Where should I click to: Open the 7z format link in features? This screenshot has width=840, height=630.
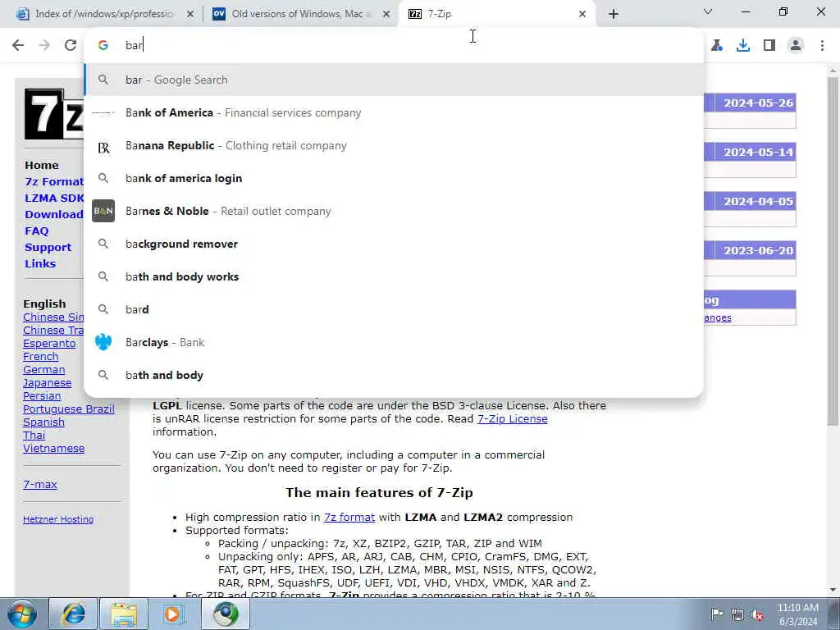click(x=349, y=517)
